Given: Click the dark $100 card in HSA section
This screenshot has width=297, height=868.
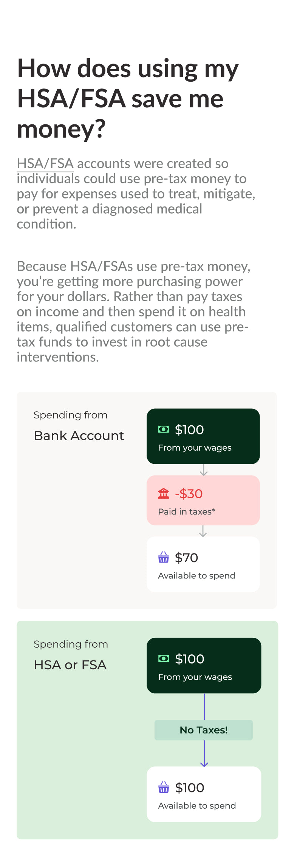Looking at the screenshot, I should (x=204, y=666).
